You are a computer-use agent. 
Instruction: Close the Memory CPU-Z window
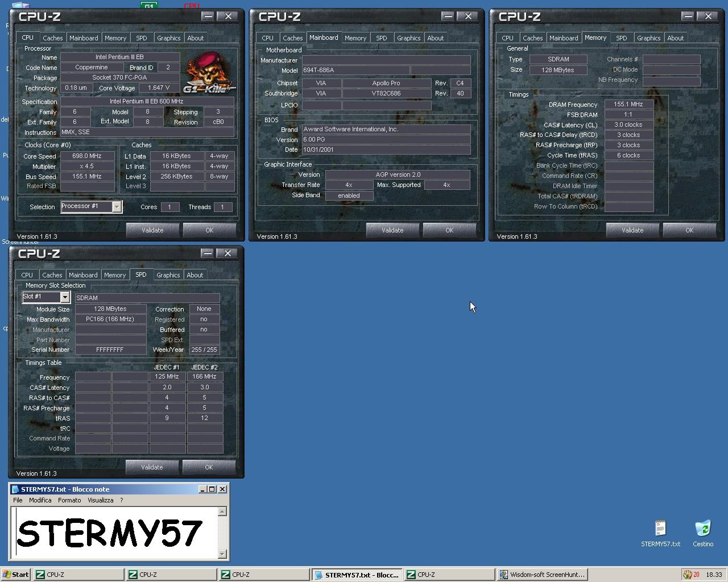point(709,16)
